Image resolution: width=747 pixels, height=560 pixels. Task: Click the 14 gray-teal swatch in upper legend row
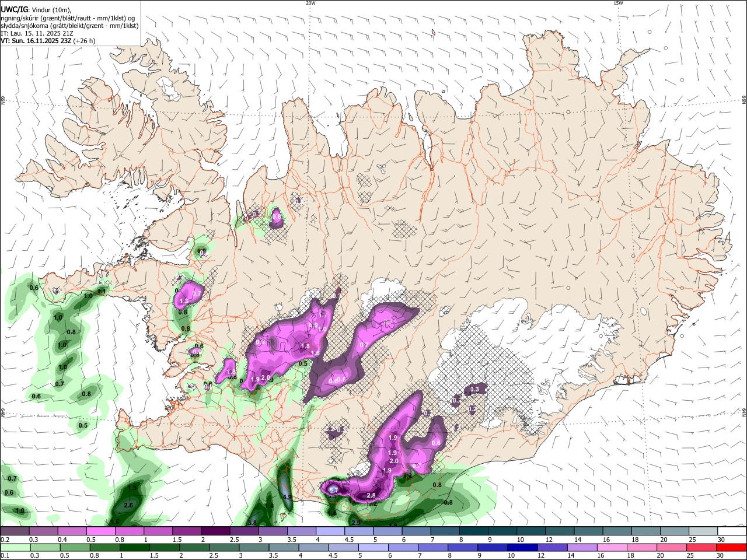coord(589,531)
